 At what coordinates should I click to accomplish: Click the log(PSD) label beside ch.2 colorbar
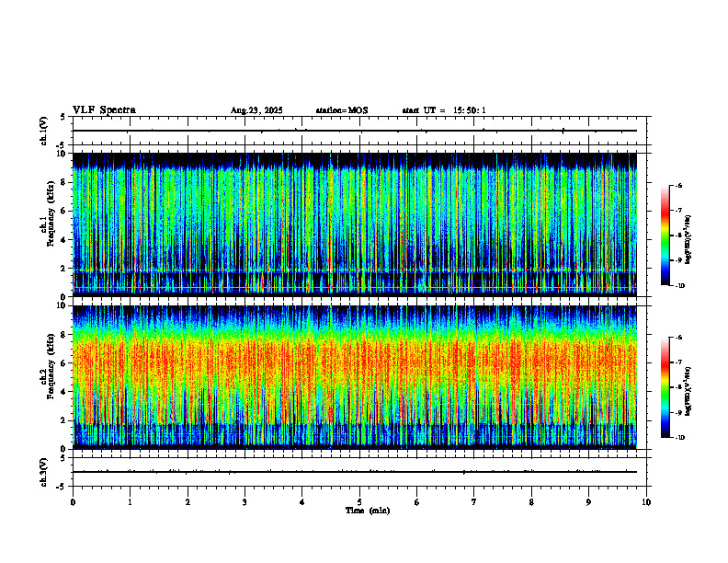point(688,391)
